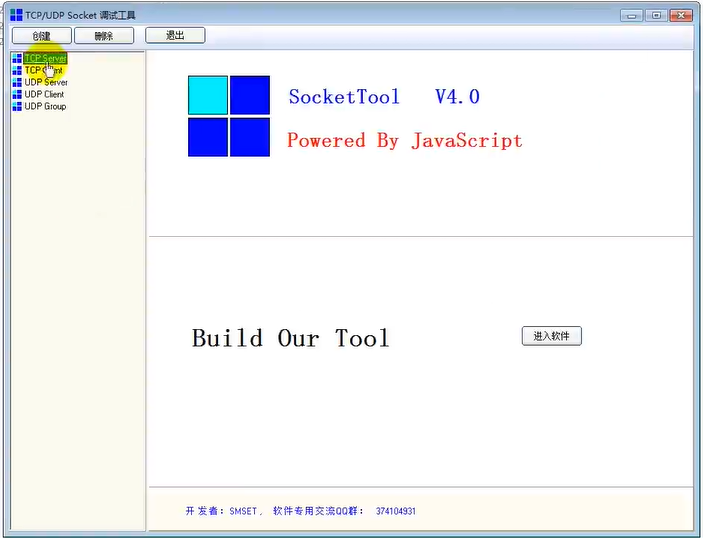Image resolution: width=703 pixels, height=538 pixels.
Task: Click the developer SMSET text
Action: (243, 511)
